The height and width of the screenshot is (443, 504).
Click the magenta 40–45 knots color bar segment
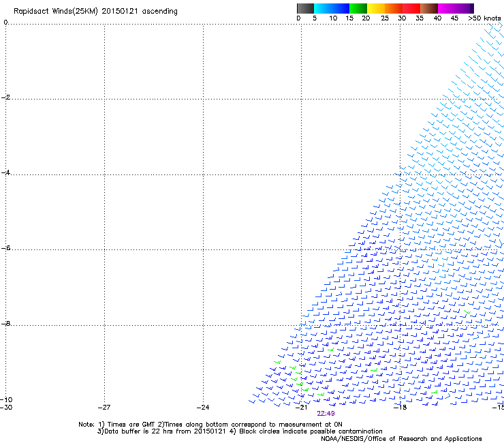click(447, 8)
